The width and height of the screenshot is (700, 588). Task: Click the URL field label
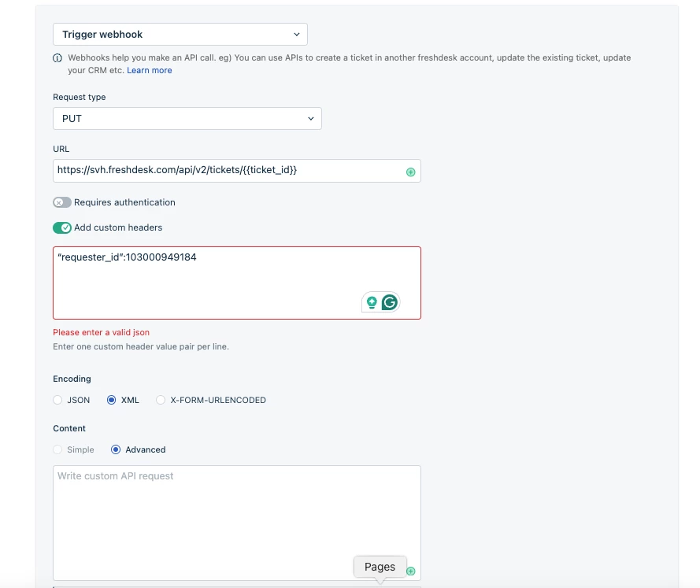click(x=61, y=149)
